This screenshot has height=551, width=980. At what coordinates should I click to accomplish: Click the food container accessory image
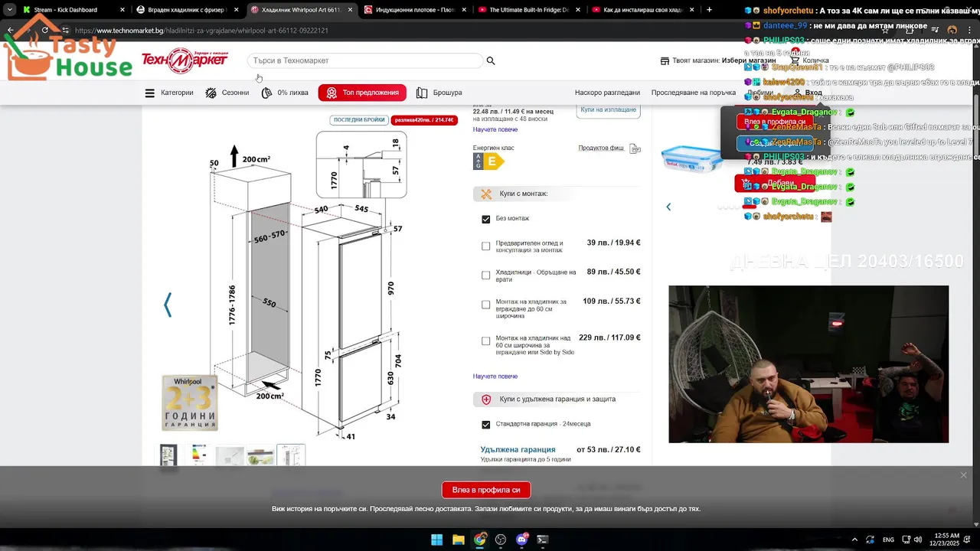tap(691, 158)
